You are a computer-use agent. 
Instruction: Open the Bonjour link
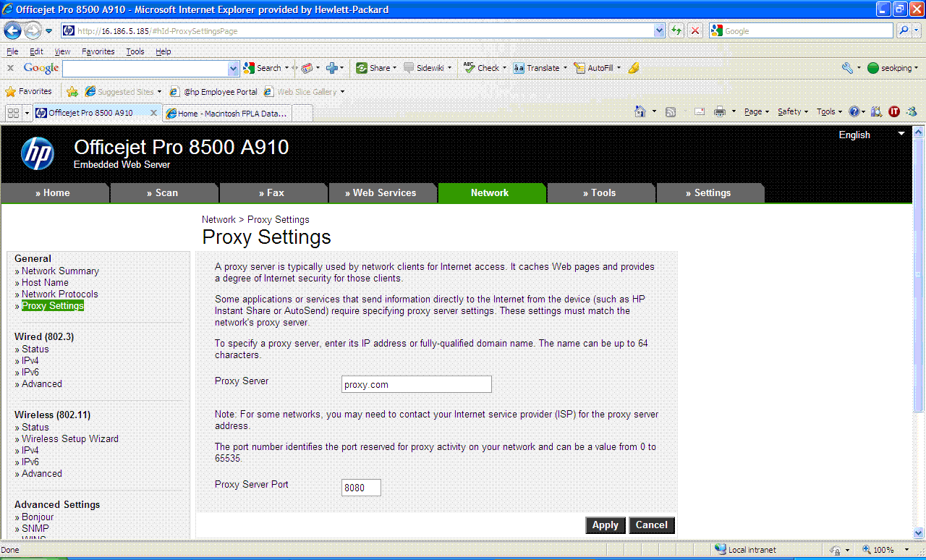tap(38, 517)
